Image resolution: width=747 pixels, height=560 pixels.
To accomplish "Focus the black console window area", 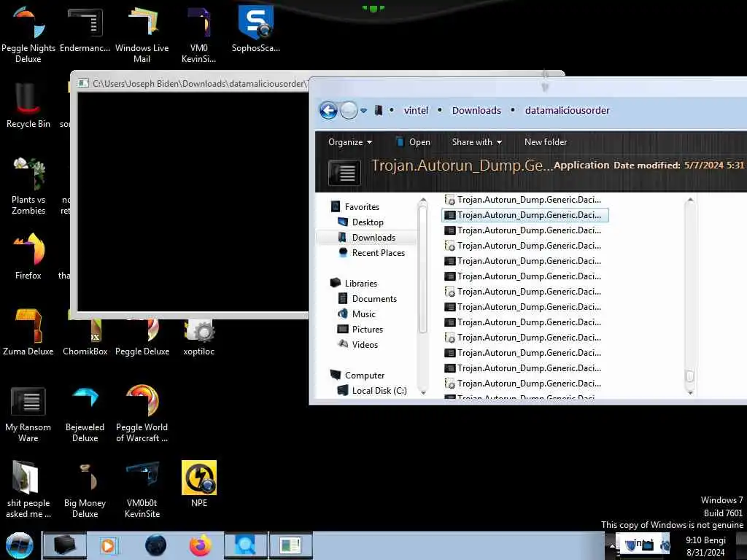I will point(193,202).
